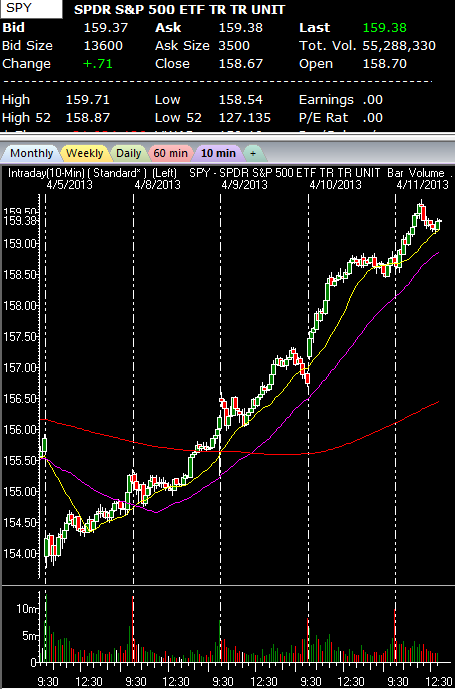
Task: Click the 4/5/2013 date label
Action: pos(69,184)
